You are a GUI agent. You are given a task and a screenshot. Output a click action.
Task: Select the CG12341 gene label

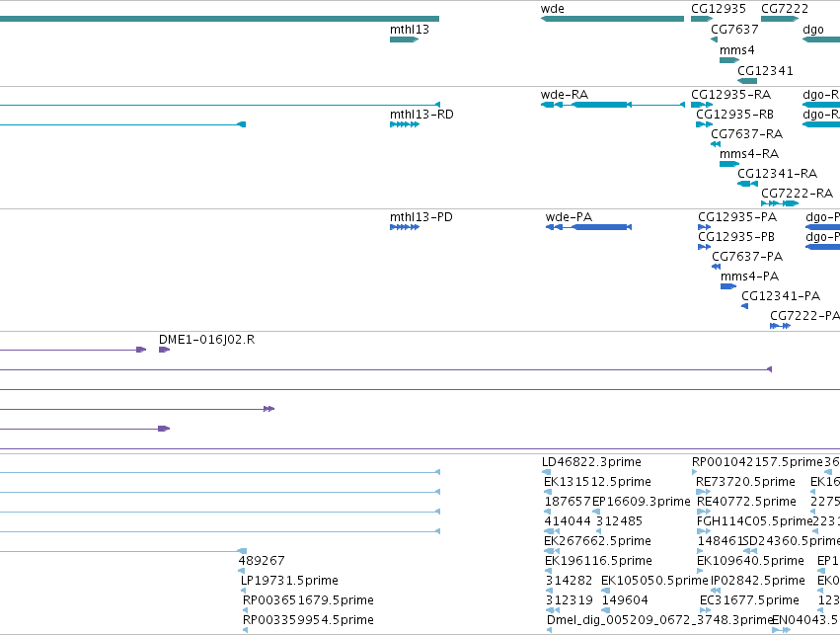click(765, 71)
